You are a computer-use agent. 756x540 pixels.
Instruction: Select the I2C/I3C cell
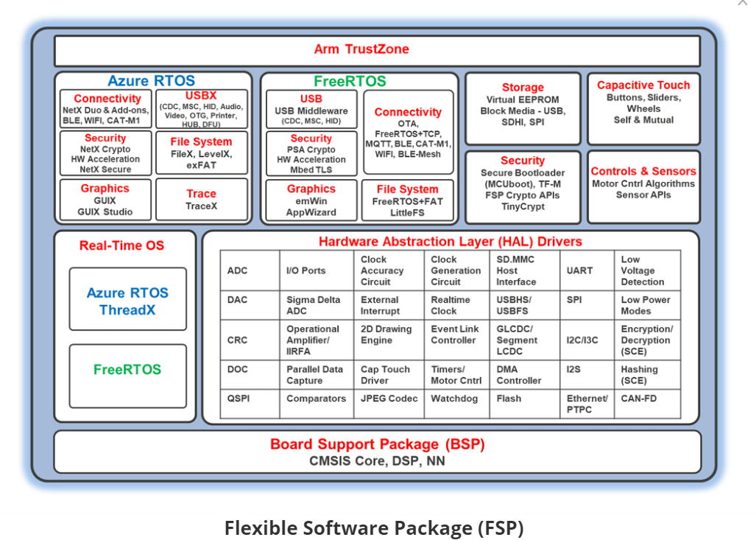tap(587, 340)
